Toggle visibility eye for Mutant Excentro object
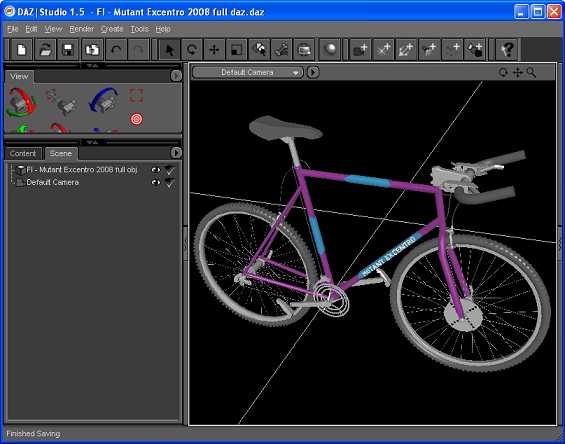 point(156,170)
